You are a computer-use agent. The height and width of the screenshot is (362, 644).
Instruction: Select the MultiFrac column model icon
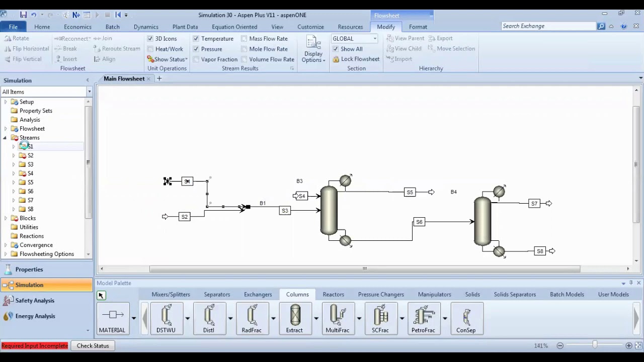(x=338, y=318)
